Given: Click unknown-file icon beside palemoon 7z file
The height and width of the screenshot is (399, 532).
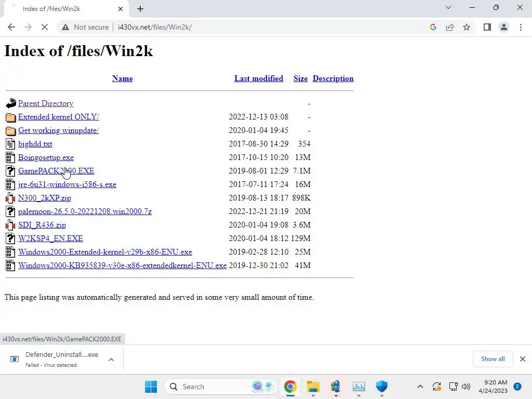Looking at the screenshot, I should 10,212.
